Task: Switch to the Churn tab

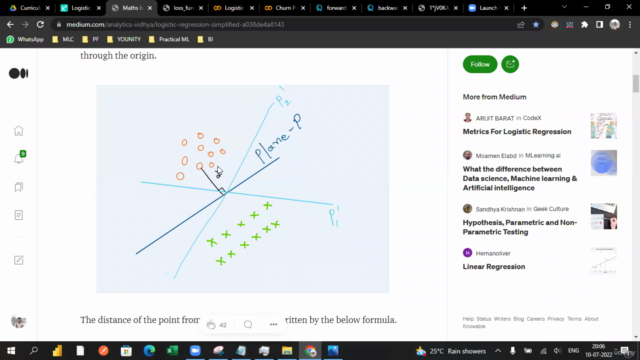Action: pos(285,8)
